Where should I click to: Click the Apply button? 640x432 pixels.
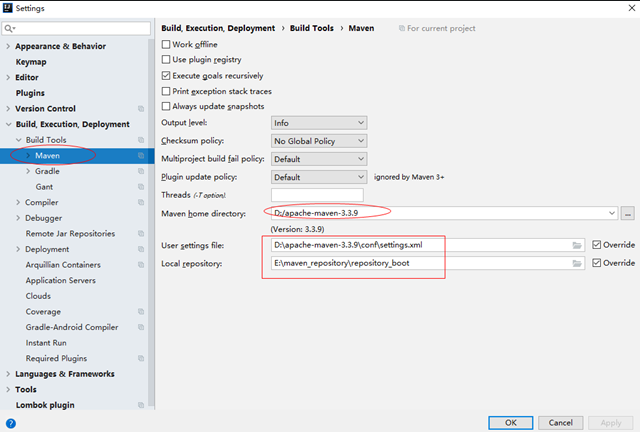[611, 423]
